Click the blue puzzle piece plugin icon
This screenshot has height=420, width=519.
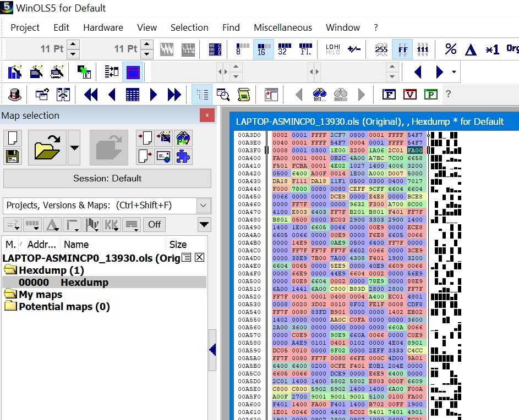[183, 157]
